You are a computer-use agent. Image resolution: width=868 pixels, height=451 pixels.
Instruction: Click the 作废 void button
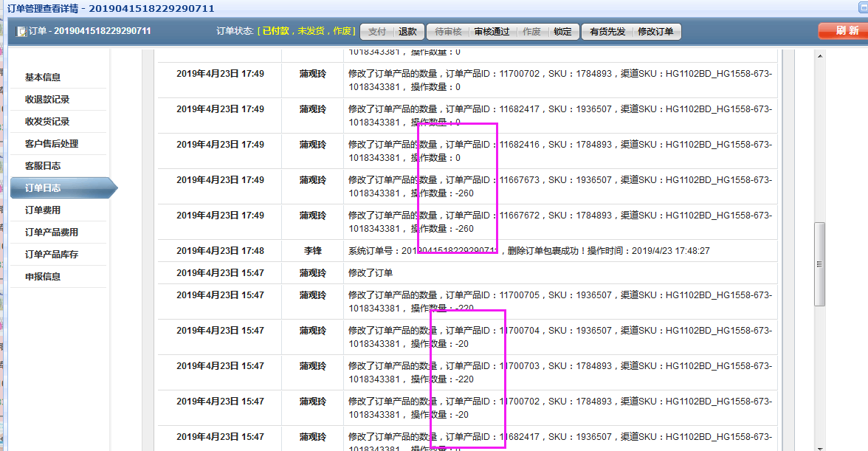coord(531,32)
